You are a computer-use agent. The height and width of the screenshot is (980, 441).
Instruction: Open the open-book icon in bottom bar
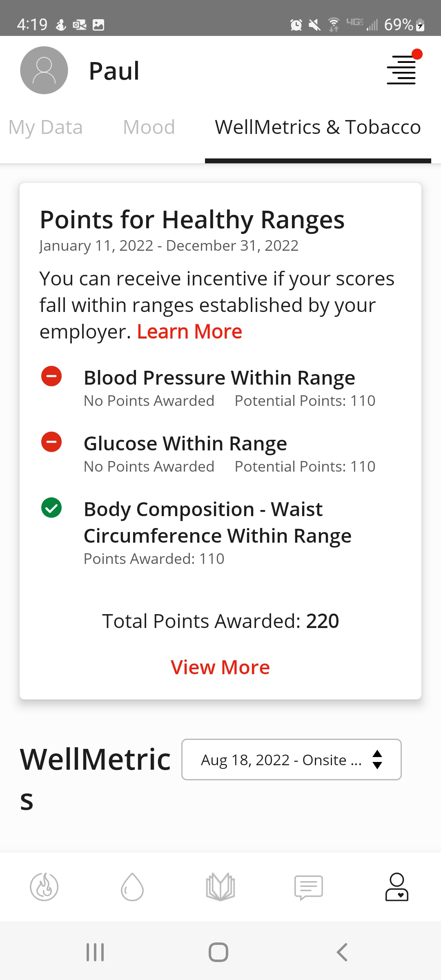(x=220, y=887)
